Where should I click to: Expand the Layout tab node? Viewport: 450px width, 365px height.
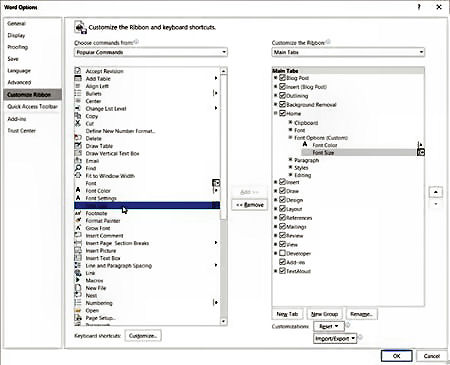(x=276, y=209)
